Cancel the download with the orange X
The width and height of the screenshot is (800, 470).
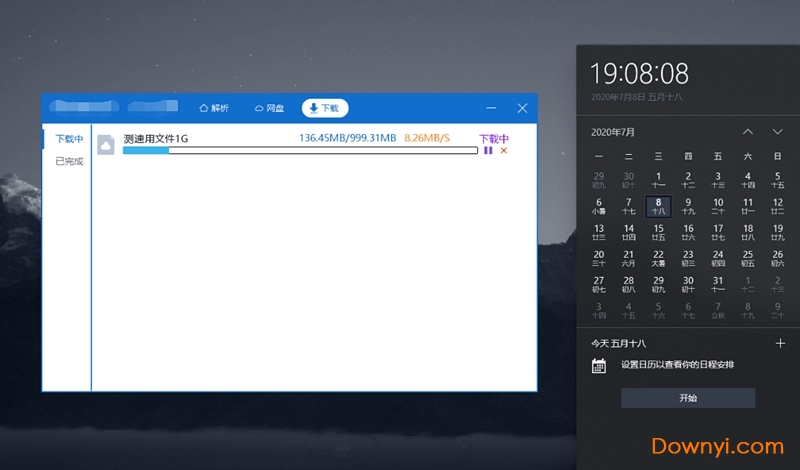pyautogui.click(x=504, y=151)
